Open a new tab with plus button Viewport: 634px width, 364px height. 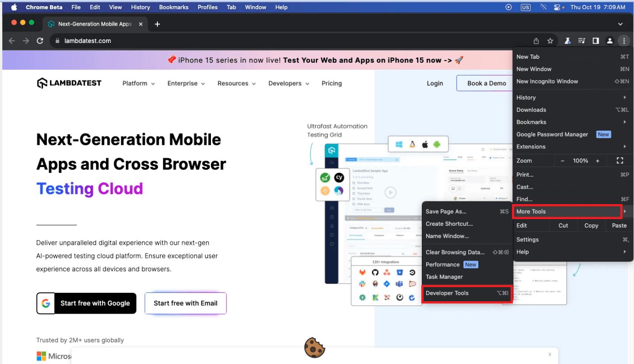[157, 24]
